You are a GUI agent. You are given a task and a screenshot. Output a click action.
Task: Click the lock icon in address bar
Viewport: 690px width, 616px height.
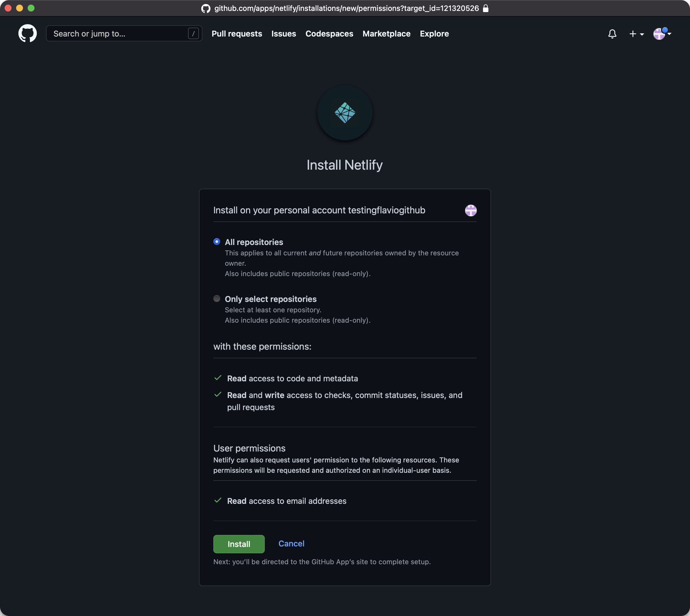pos(486,8)
